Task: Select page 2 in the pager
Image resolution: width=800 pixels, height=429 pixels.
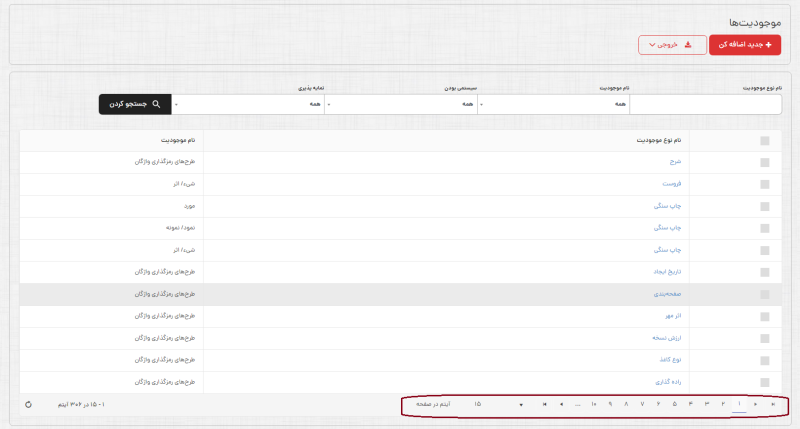Action: pyautogui.click(x=723, y=404)
